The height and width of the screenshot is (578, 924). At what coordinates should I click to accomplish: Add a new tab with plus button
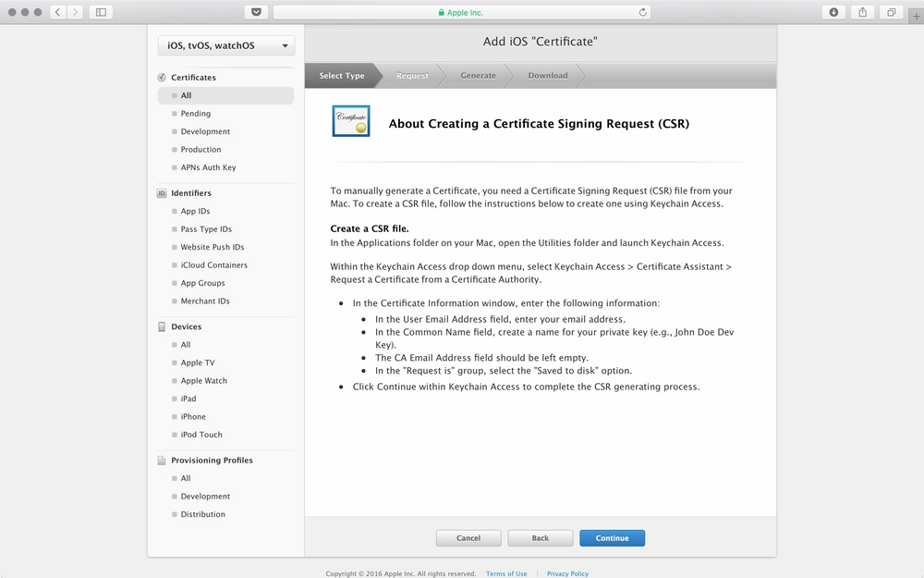click(x=916, y=16)
